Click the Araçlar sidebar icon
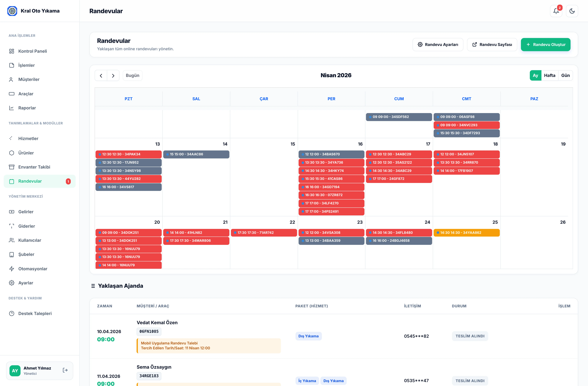Screen dimensions: 588x386 pyautogui.click(x=12, y=94)
